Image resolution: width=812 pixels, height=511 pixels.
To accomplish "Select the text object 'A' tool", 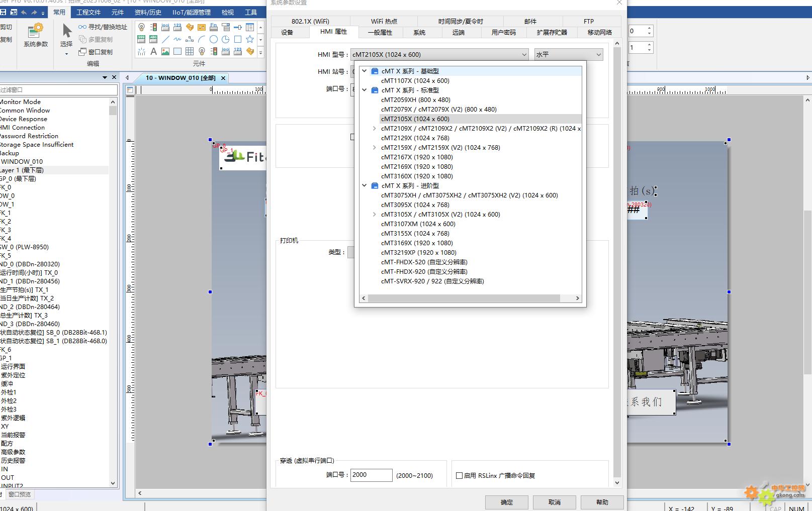I will [x=153, y=51].
